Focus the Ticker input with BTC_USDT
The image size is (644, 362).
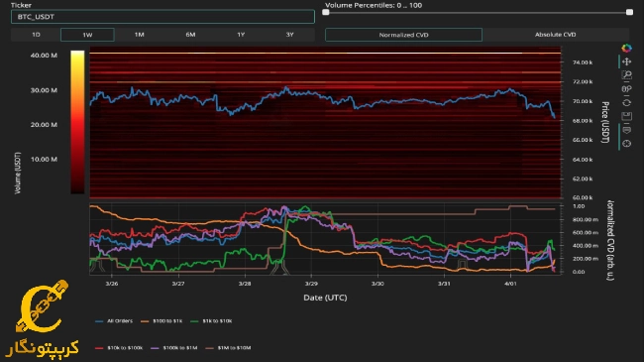coord(162,17)
